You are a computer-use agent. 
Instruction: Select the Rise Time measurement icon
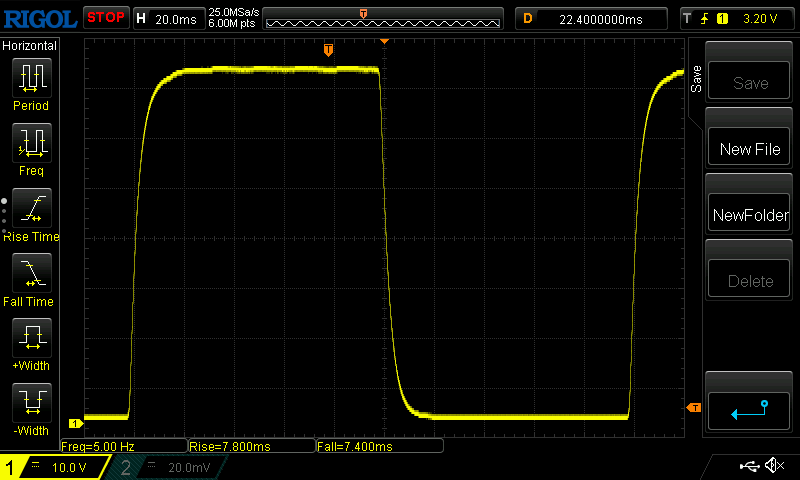(x=32, y=208)
